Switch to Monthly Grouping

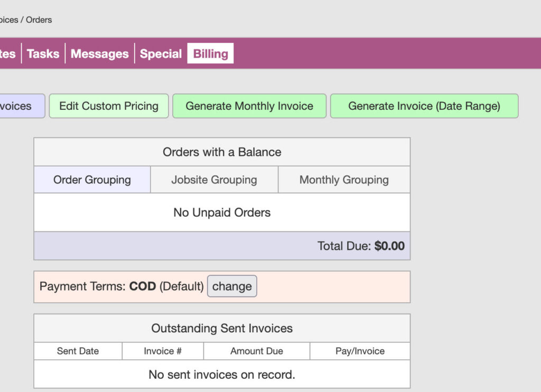pyautogui.click(x=343, y=180)
